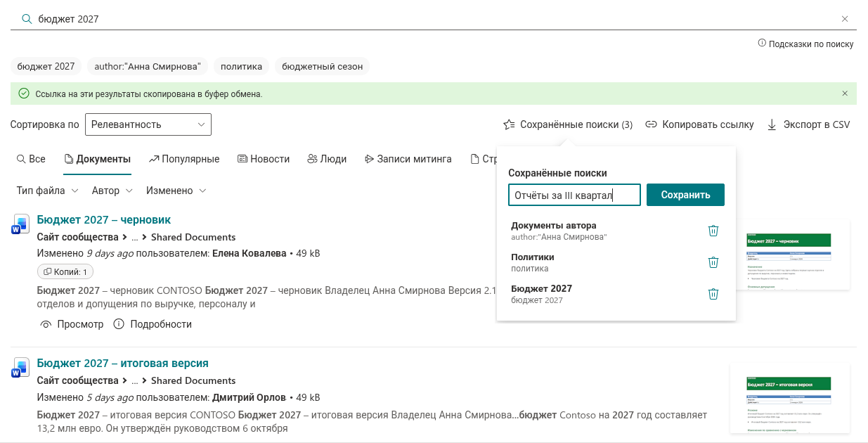The image size is (868, 443).
Task: Expand the Тип файла filter
Action: coord(47,191)
